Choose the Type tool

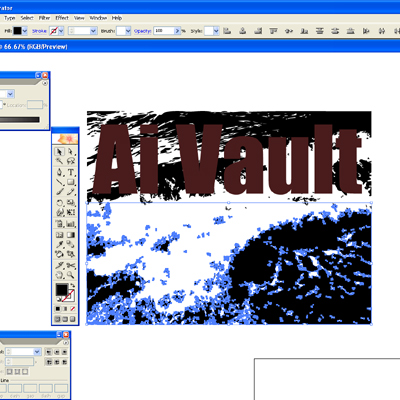(x=71, y=172)
